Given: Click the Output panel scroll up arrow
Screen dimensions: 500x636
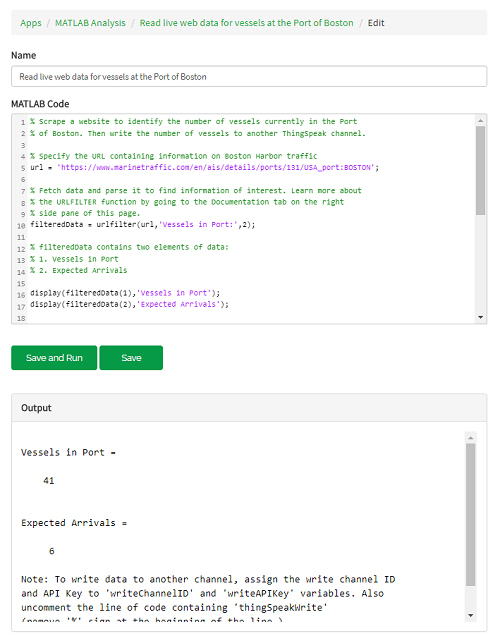Looking at the screenshot, I should tap(470, 438).
